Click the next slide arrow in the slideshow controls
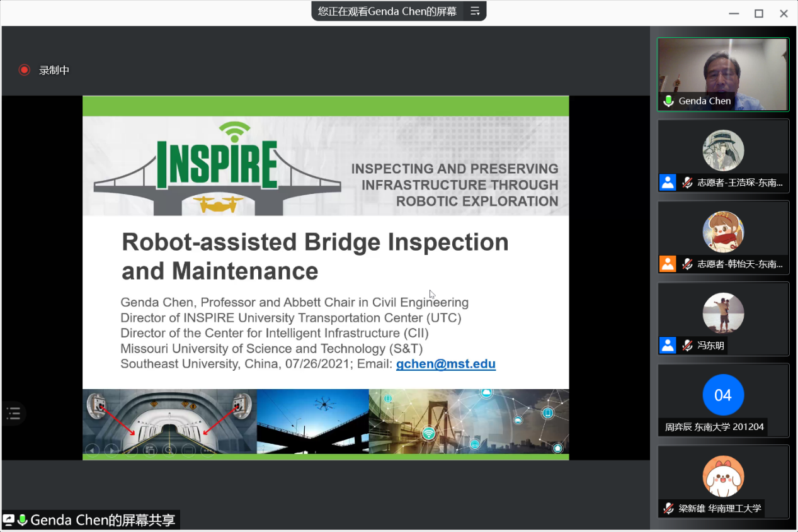The image size is (798, 532). point(111,450)
